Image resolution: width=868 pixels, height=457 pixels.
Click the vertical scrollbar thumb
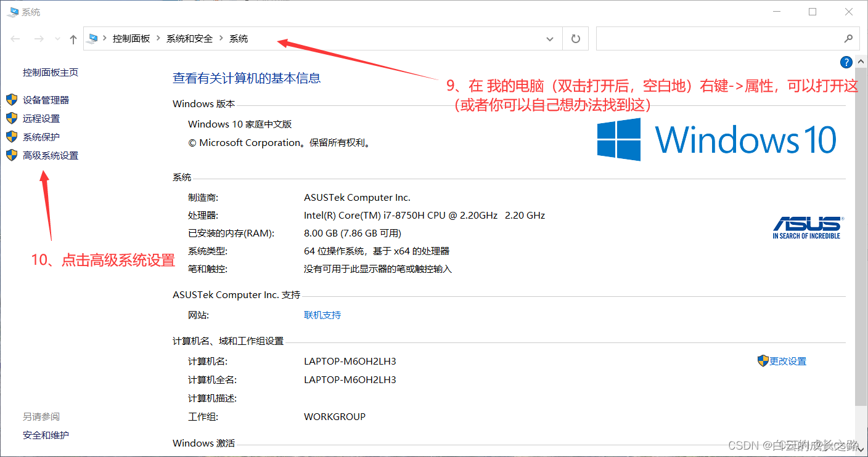862,237
